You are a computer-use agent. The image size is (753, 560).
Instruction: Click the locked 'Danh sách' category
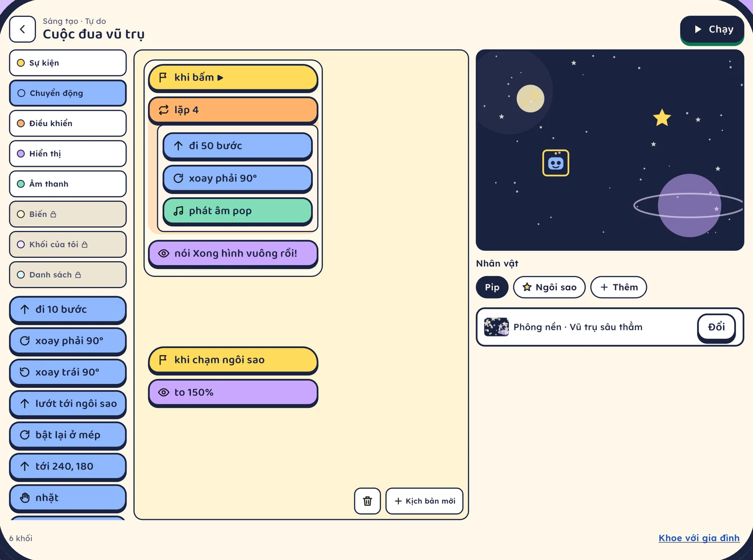68,274
